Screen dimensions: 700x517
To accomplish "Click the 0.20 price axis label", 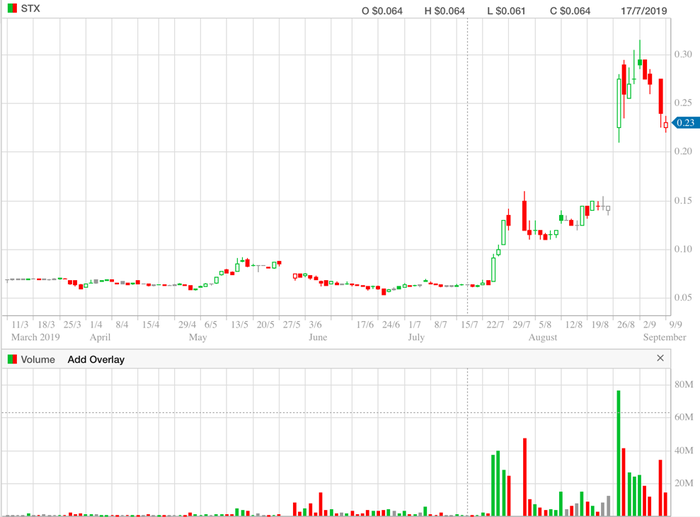I will pos(683,151).
